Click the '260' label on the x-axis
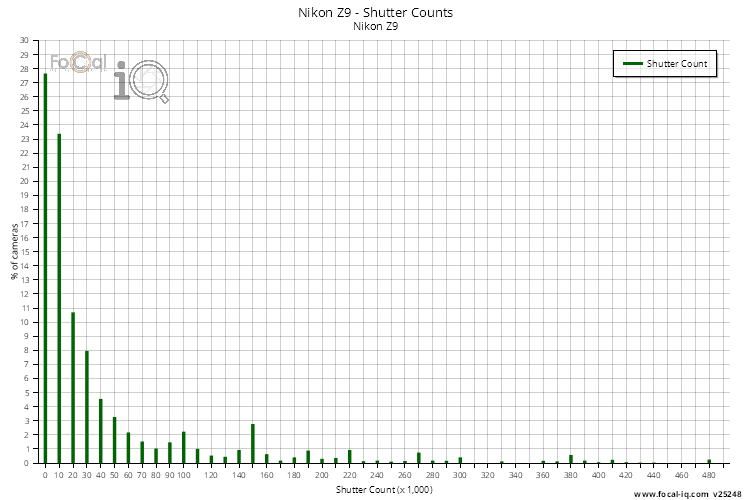The width and height of the screenshot is (750, 500). [405, 475]
